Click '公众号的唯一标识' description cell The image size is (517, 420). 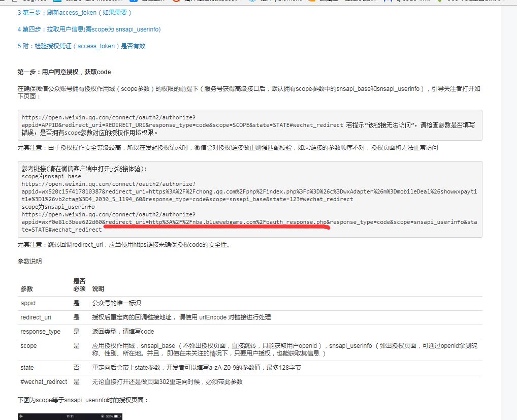click(116, 303)
